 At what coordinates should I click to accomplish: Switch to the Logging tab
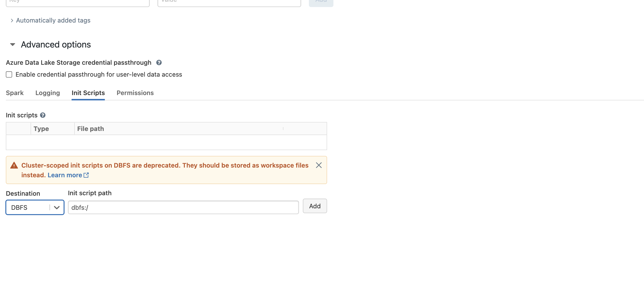click(x=48, y=93)
